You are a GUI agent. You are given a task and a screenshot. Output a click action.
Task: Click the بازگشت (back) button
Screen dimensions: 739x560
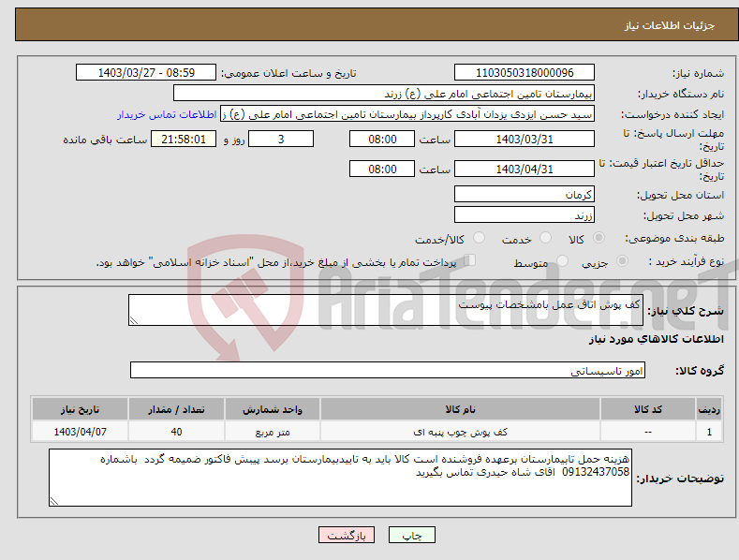coord(347,535)
